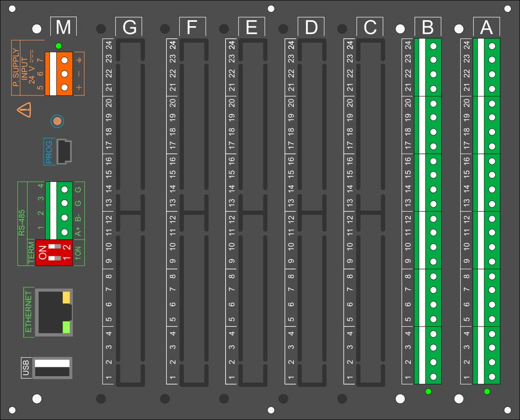Click the empty slot C connector bay
520x420 pixels.
pyautogui.click(x=371, y=212)
